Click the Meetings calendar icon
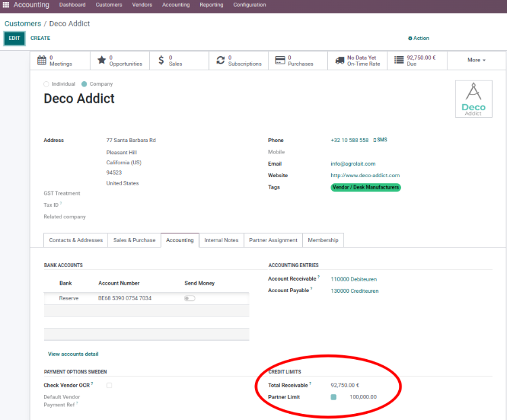The height and width of the screenshot is (420, 507). (42, 60)
